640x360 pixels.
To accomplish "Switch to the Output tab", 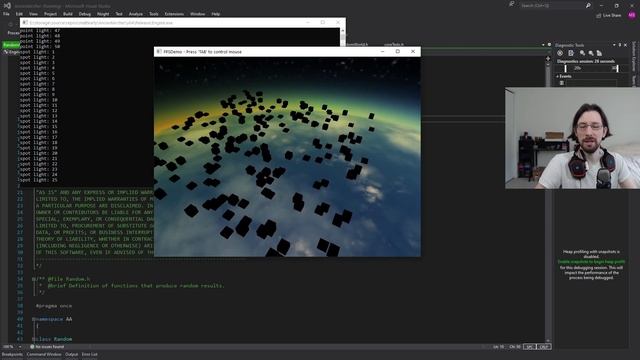I will tap(71, 354).
